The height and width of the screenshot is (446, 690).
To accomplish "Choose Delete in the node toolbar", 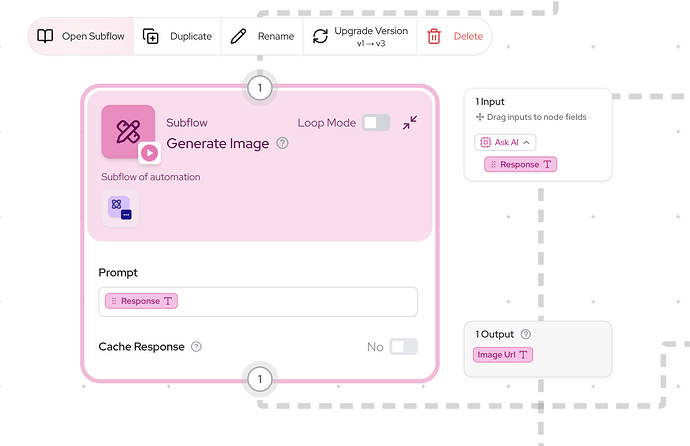I will 455,36.
